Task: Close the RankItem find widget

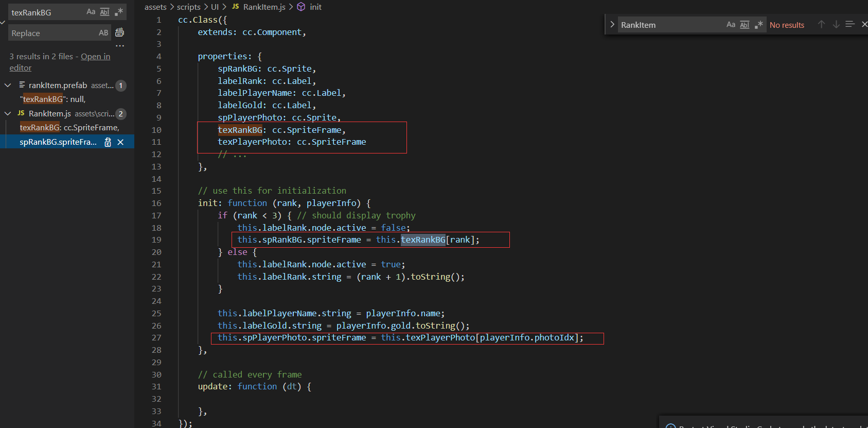Action: [864, 25]
